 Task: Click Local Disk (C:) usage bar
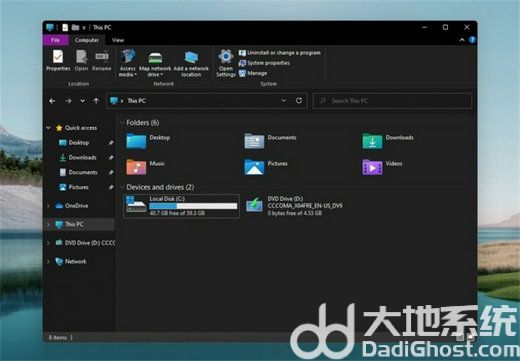(193, 206)
